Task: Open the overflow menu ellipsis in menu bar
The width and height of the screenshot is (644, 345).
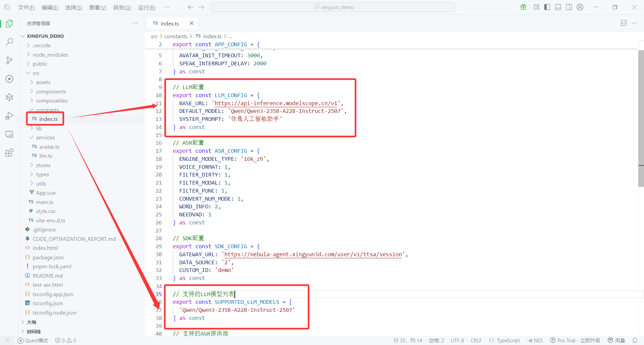Action: [x=167, y=7]
